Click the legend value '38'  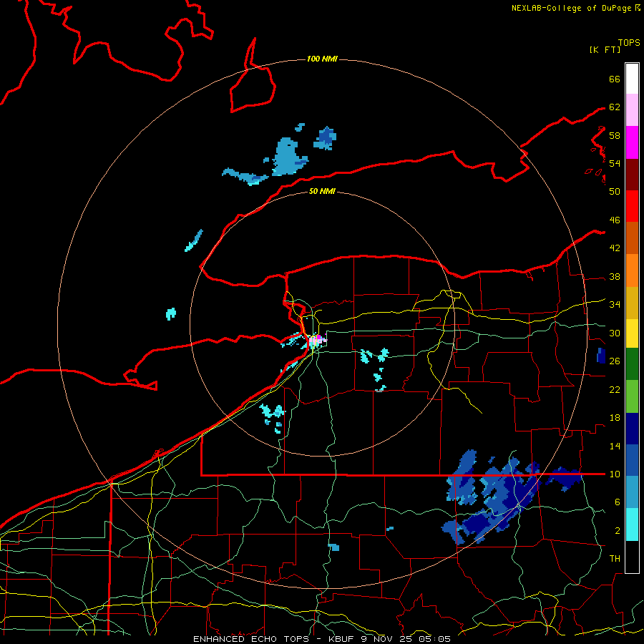(615, 277)
